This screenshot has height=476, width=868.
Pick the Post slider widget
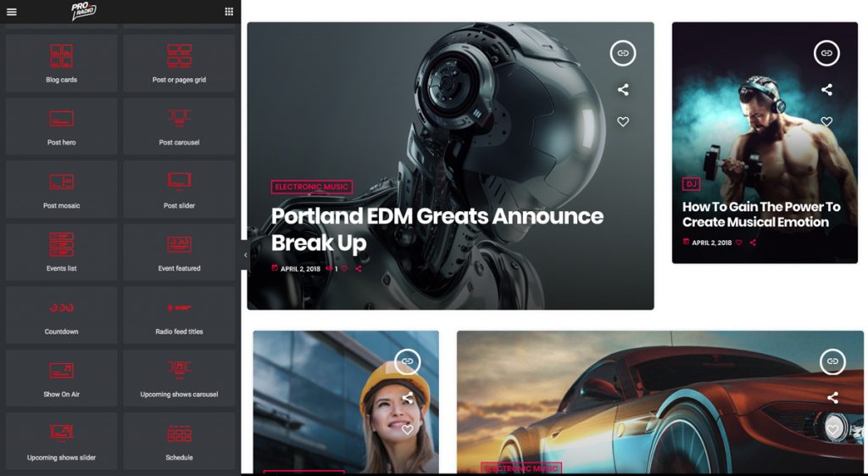179,189
